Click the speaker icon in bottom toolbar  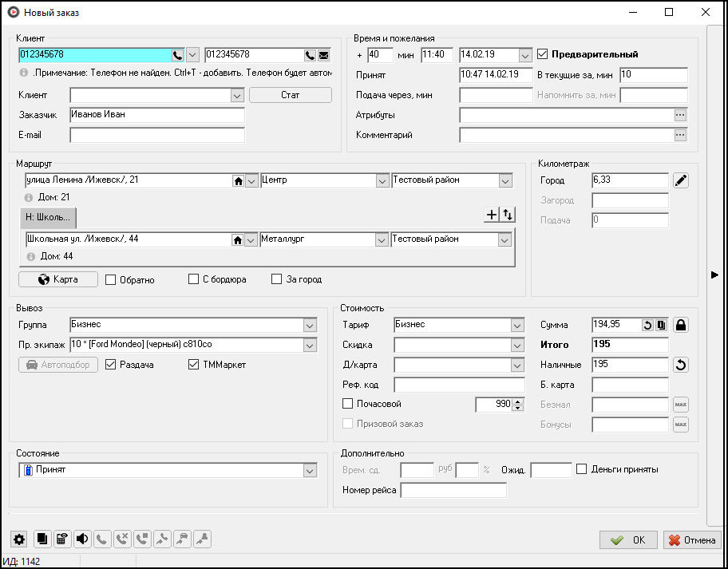pos(82,539)
